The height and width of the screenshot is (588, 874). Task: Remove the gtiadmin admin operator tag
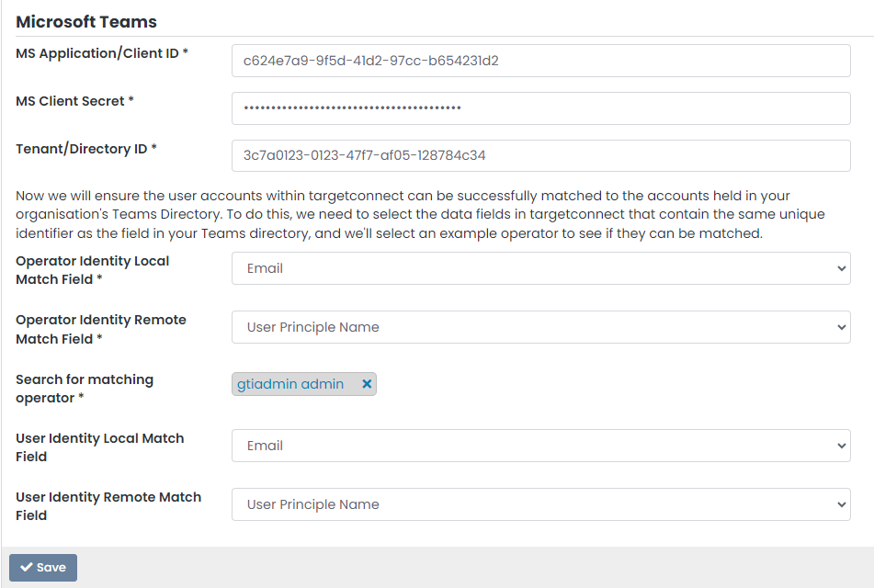point(367,385)
